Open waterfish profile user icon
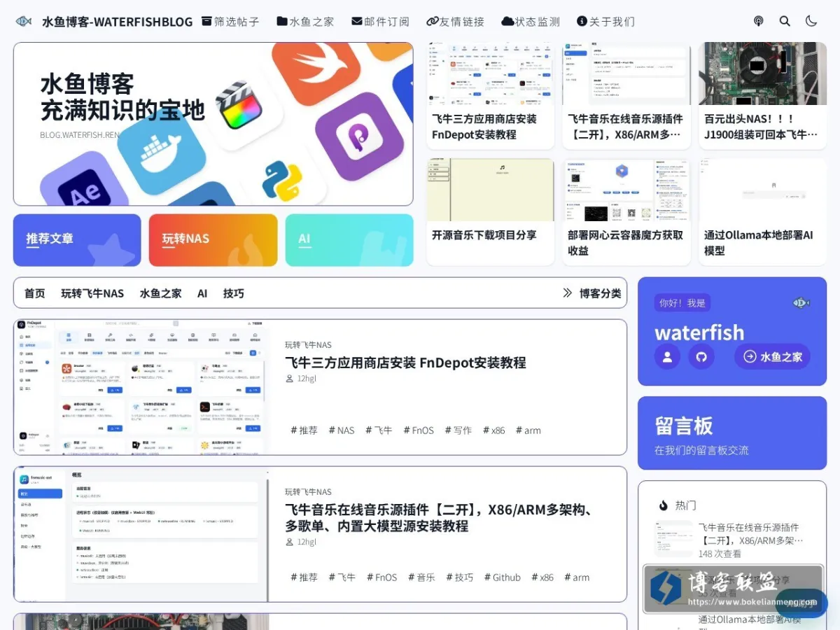840x630 pixels. pos(667,357)
